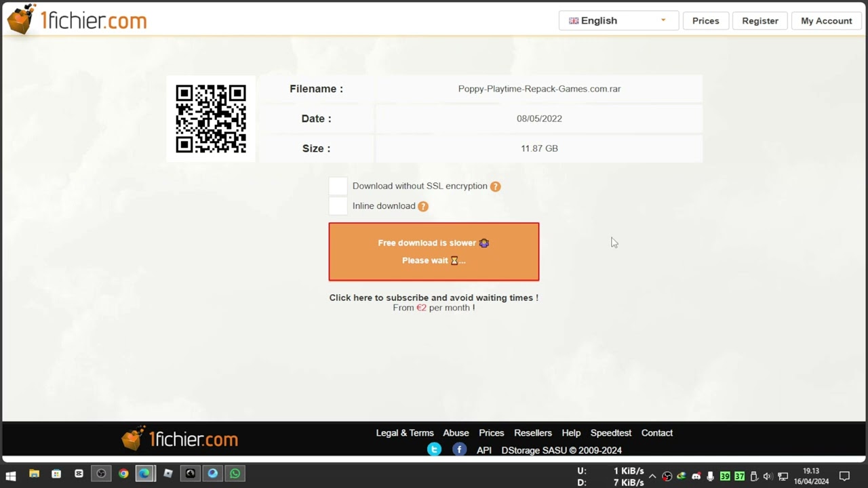Open the API footer link
868x488 pixels.
tap(484, 450)
